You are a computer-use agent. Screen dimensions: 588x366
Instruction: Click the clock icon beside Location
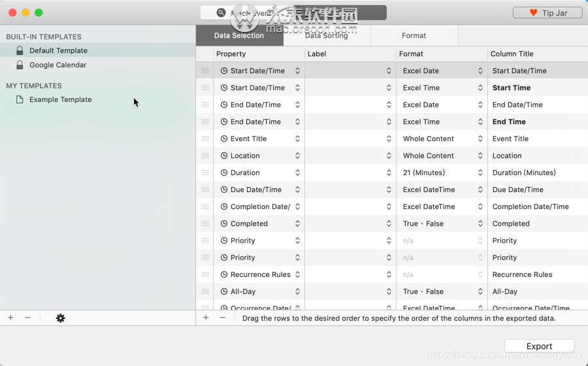(x=224, y=156)
